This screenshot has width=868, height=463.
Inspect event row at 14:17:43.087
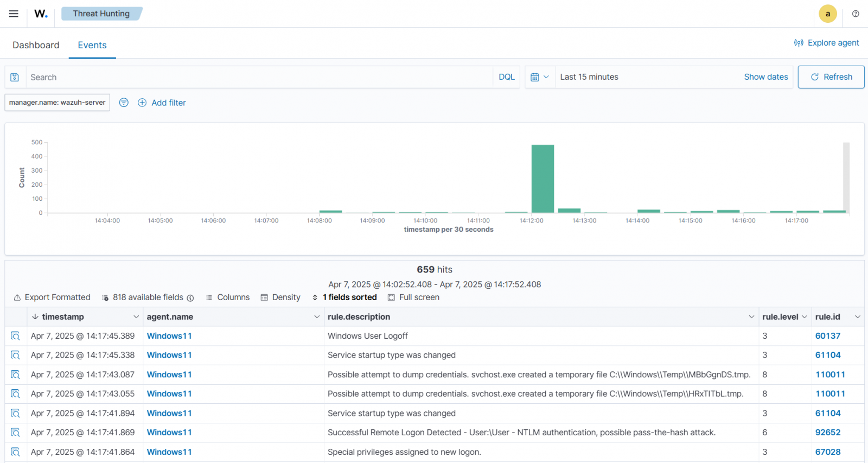(x=15, y=375)
